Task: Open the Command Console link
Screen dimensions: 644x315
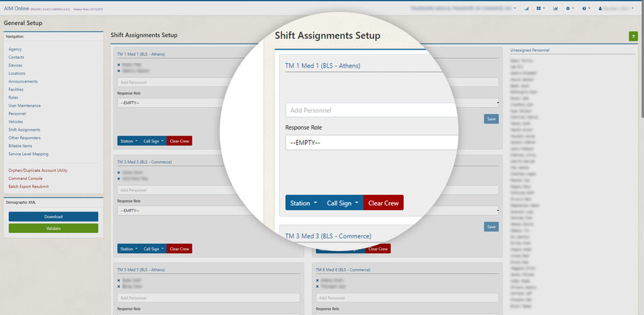Action: (25, 179)
